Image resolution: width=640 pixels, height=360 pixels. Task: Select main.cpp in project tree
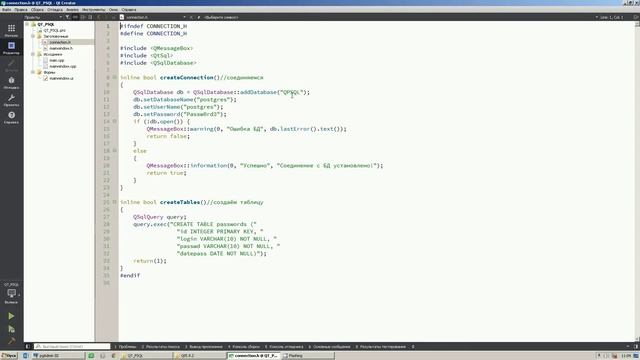(57, 60)
